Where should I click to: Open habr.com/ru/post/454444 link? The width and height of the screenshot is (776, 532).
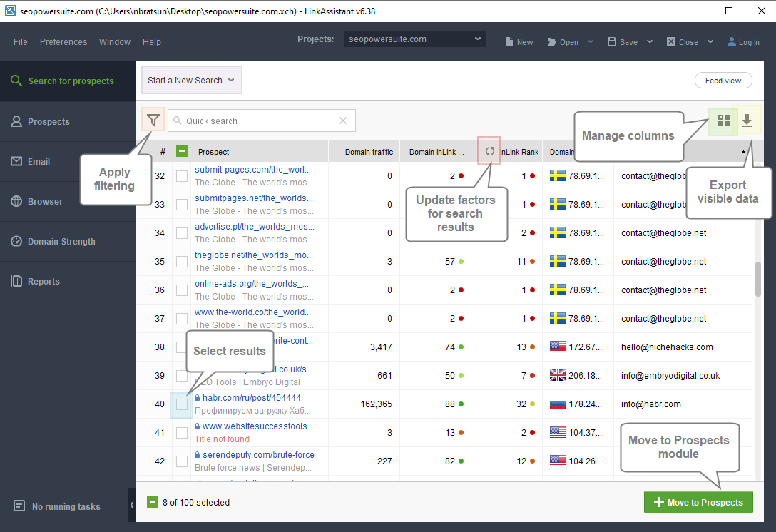tap(251, 397)
